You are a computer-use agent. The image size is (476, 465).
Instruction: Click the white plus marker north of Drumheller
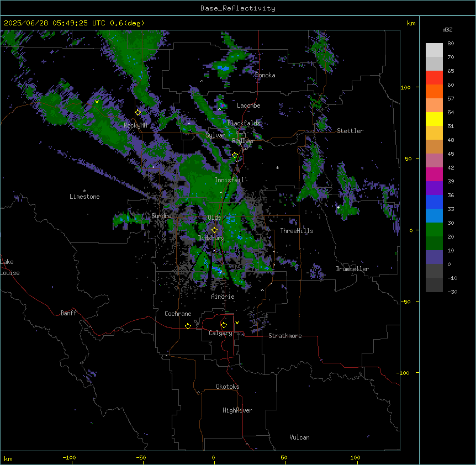coord(338,207)
